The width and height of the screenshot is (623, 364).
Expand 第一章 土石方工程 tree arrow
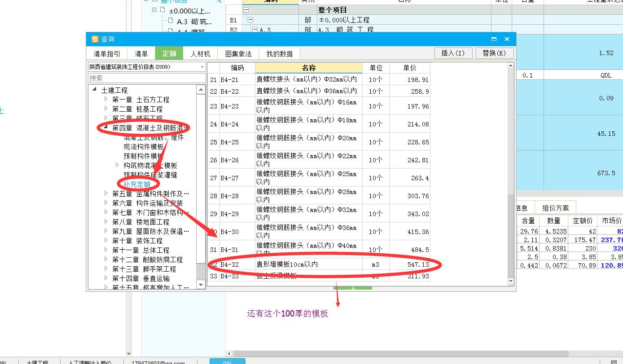point(106,100)
